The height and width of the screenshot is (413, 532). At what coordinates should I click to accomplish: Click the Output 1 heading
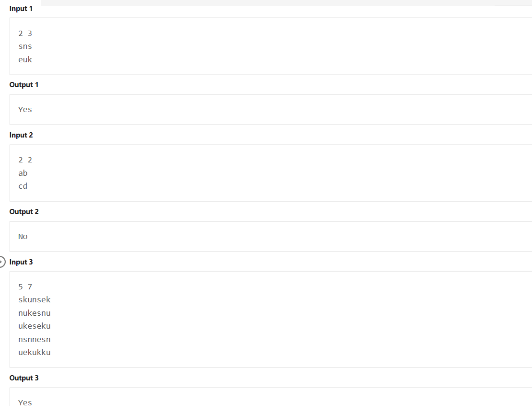pos(24,85)
